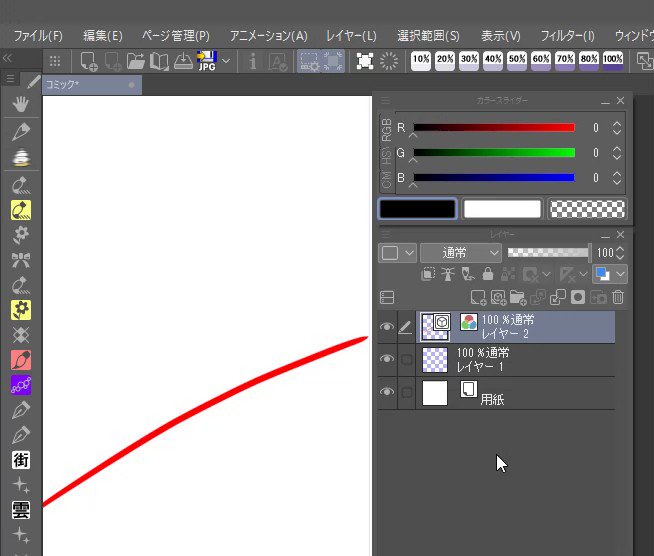Click the 30% opacity button
The height and width of the screenshot is (556, 654).
[469, 61]
